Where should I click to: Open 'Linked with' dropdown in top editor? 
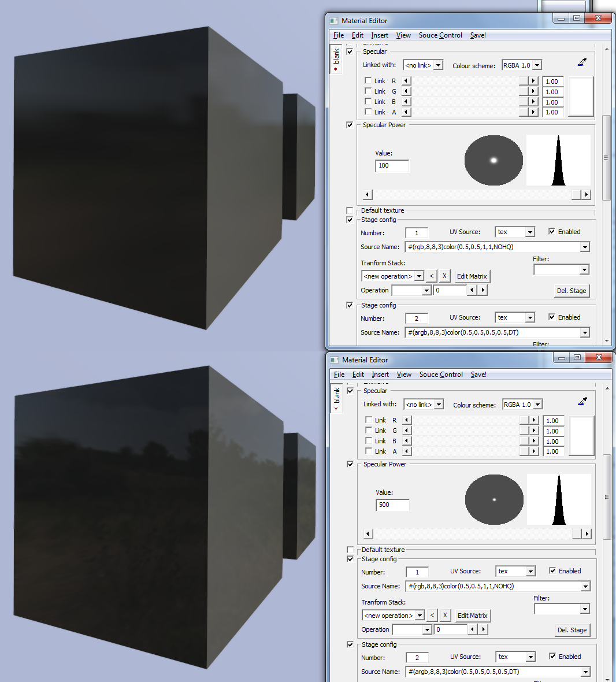(x=438, y=65)
